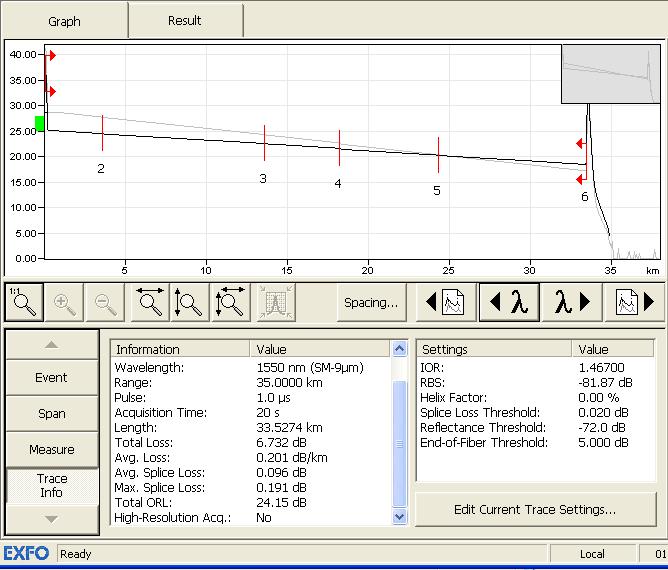Open the Measure panel
Image resolution: width=668 pixels, height=570 pixels.
(52, 449)
